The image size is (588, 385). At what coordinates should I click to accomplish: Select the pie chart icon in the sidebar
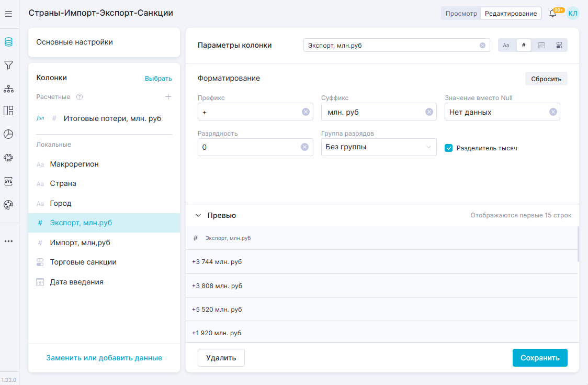click(x=8, y=134)
